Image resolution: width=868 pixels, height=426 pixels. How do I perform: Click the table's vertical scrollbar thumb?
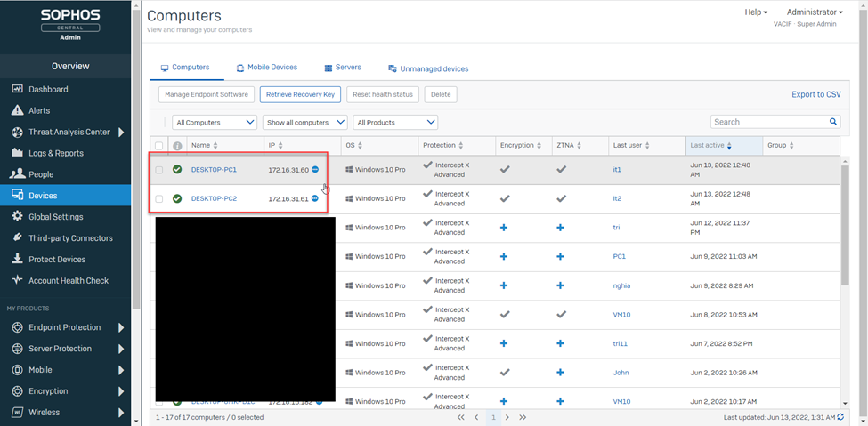click(844, 225)
